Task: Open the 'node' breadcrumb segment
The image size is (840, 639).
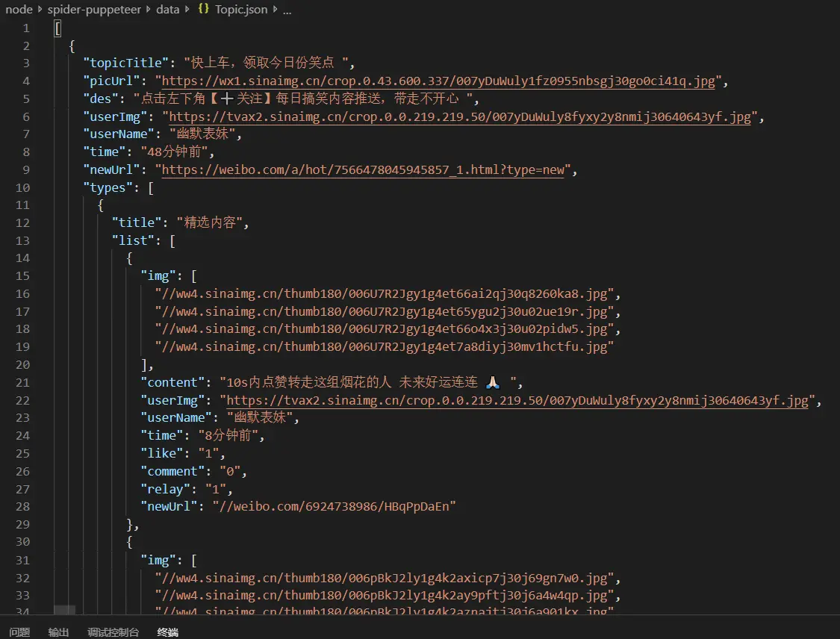Action: (x=19, y=9)
